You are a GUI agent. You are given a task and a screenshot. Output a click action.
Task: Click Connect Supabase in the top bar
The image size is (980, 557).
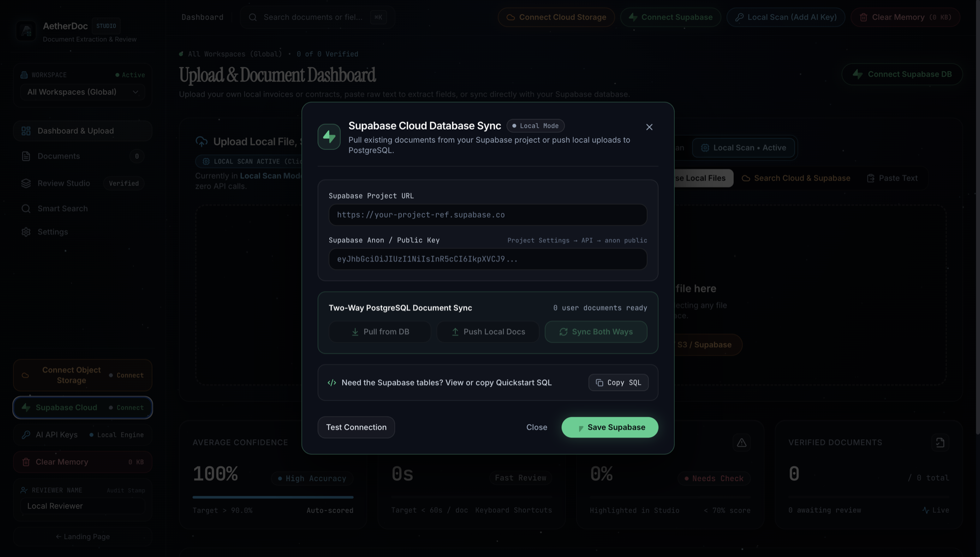pos(671,17)
